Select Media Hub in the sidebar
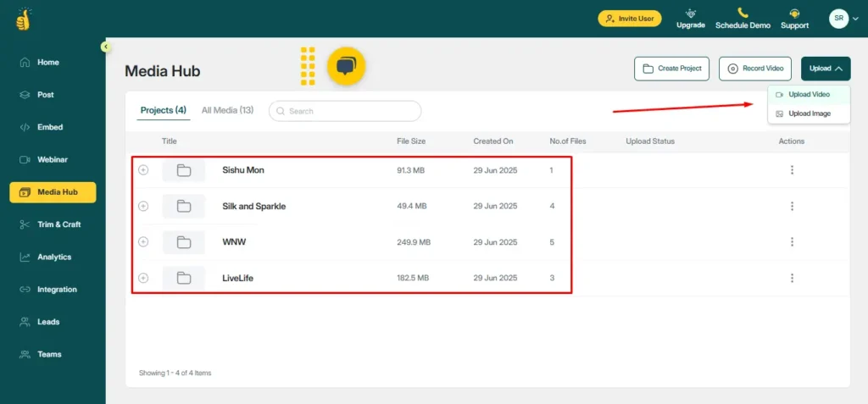Viewport: 868px width, 404px height. 53,192
